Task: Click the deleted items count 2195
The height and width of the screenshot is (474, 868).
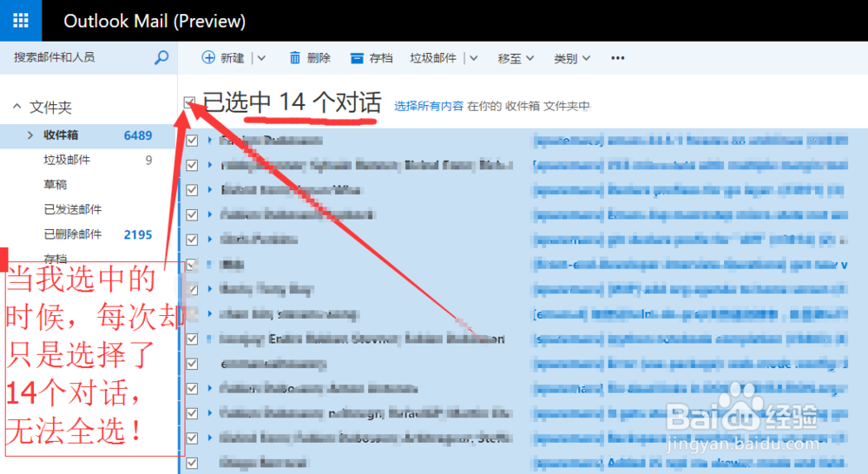Action: (138, 234)
